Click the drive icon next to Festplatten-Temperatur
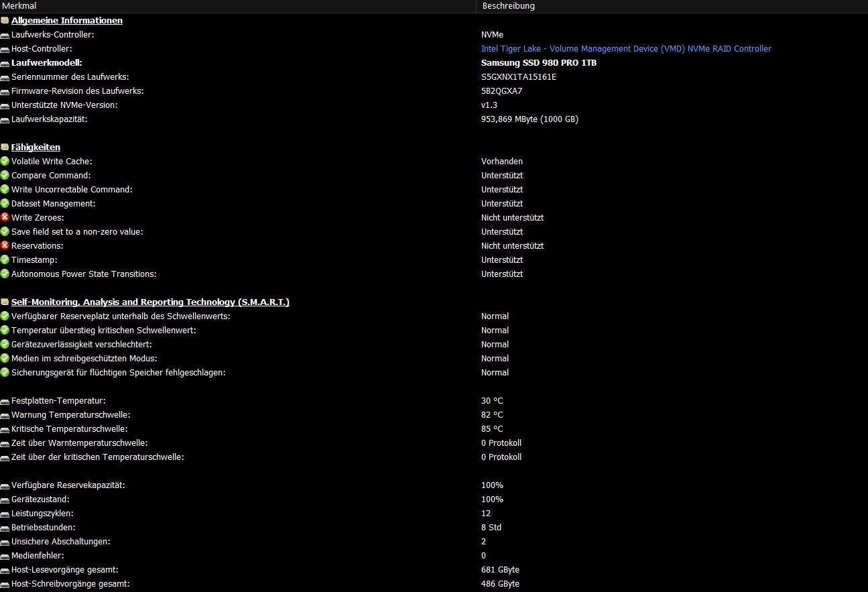The width and height of the screenshot is (868, 592). click(5, 401)
